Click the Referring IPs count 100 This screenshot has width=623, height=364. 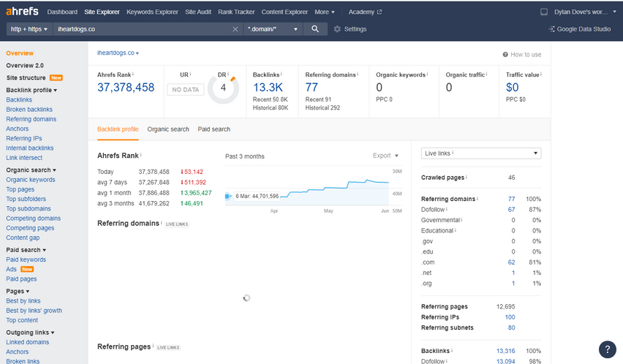tap(510, 316)
